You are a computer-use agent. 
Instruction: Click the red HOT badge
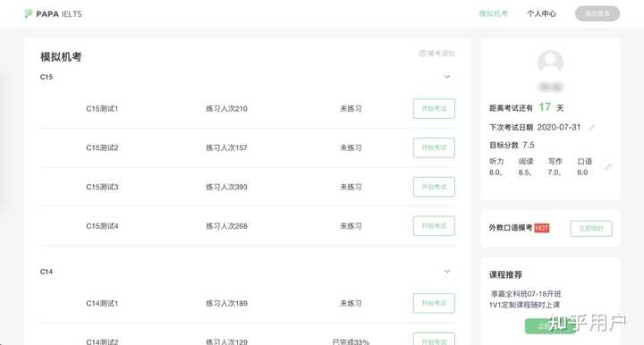tap(542, 228)
